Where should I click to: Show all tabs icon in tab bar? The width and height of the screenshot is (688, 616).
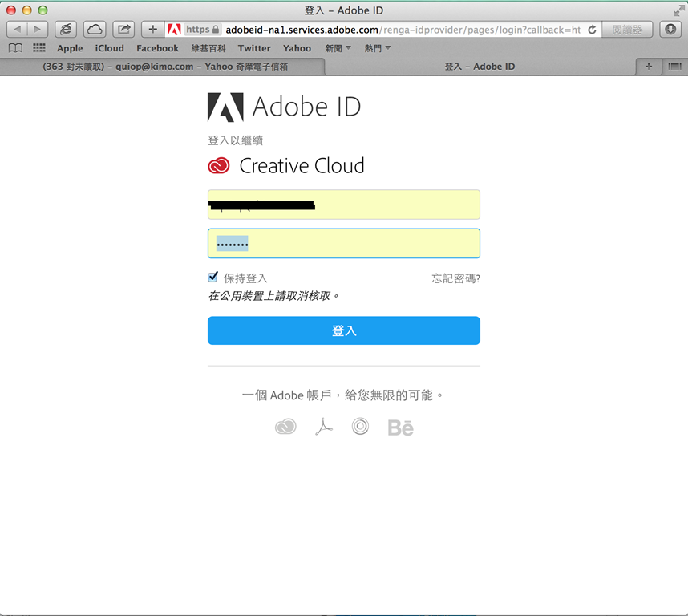pyautogui.click(x=675, y=67)
